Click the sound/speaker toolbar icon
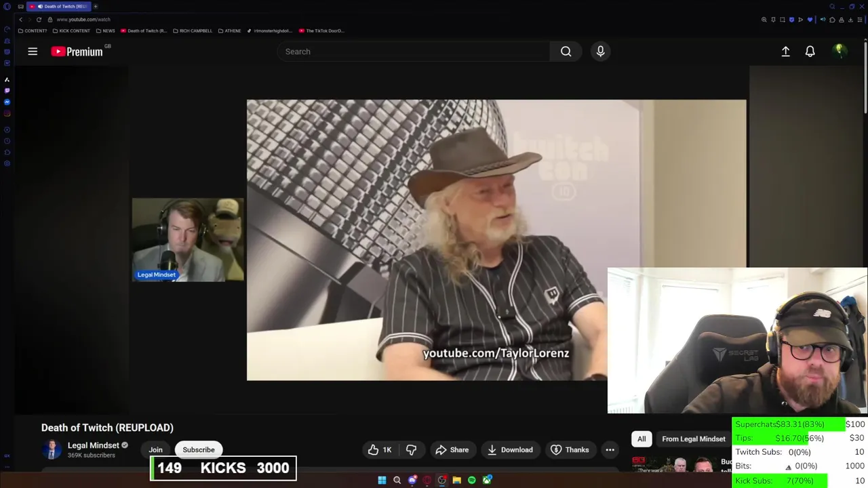Screen dimensions: 868x488 [x=823, y=20]
